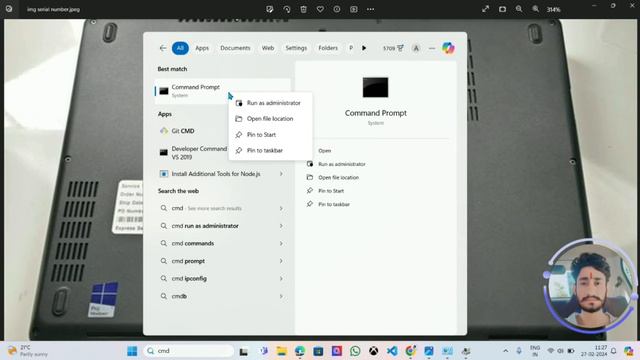This screenshot has width=640, height=360.
Task: Open web suggestion cmd commands
Action: tap(192, 243)
